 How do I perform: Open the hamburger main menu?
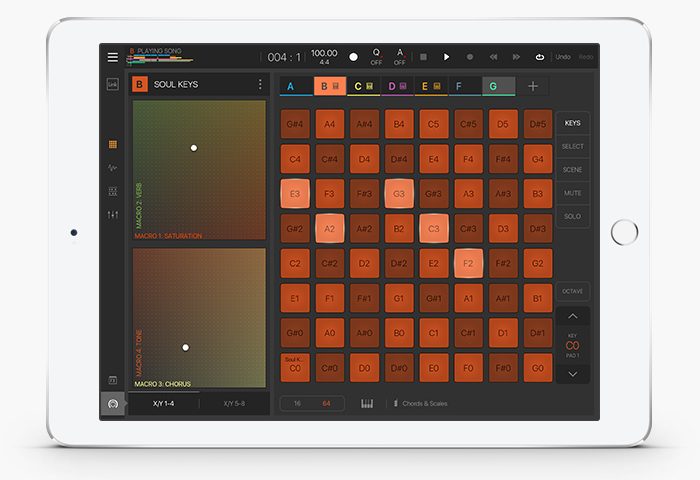pyautogui.click(x=113, y=57)
